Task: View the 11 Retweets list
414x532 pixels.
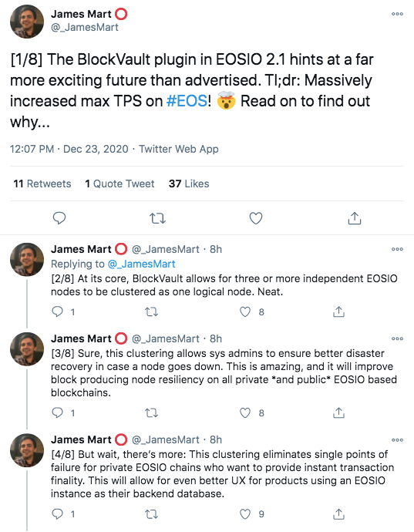Action: 42,184
